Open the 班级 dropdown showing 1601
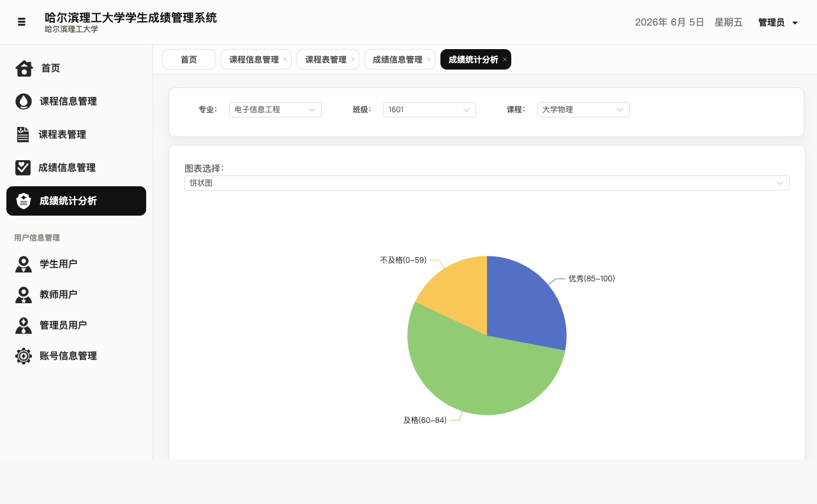 pyautogui.click(x=430, y=110)
